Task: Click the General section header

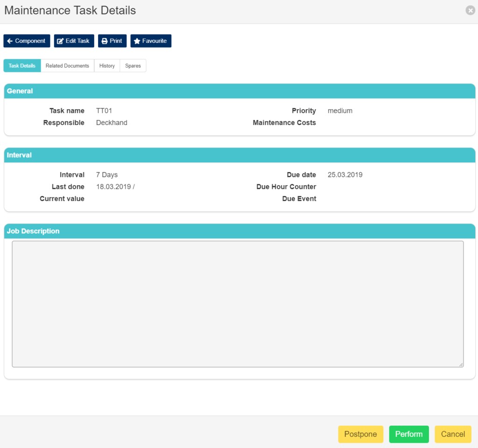Action: tap(239, 91)
